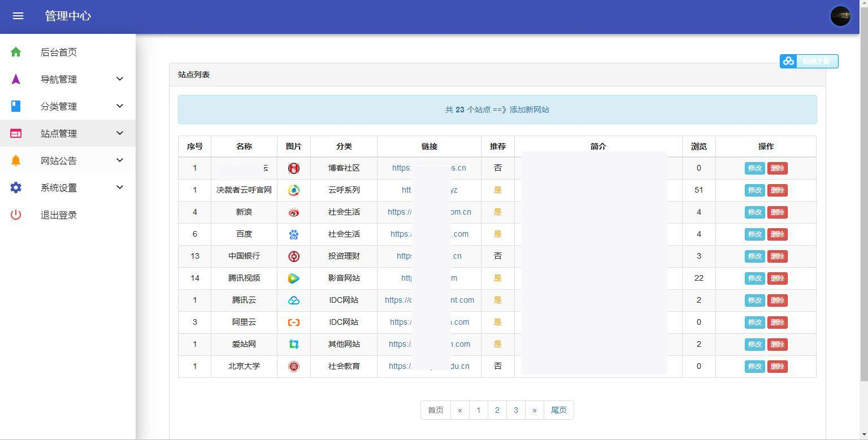Collapse the 导航管理 section chevron

coord(119,79)
